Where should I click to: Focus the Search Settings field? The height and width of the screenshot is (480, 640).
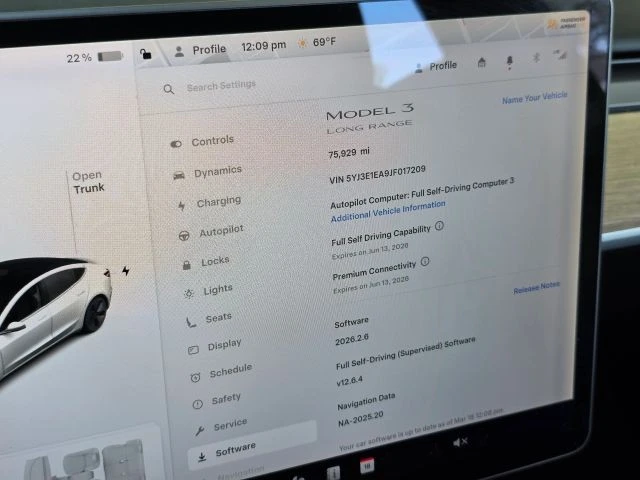221,86
